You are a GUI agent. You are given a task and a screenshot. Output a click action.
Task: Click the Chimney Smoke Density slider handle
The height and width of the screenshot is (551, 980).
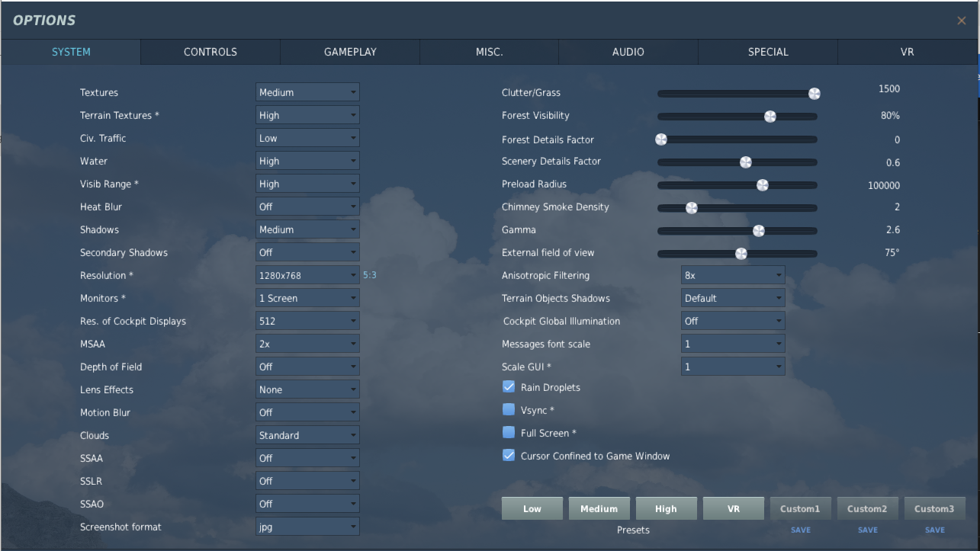pos(691,208)
